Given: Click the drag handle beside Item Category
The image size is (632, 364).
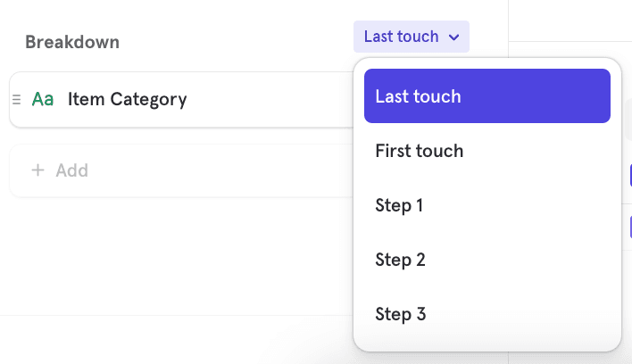Looking at the screenshot, I should point(16,99).
